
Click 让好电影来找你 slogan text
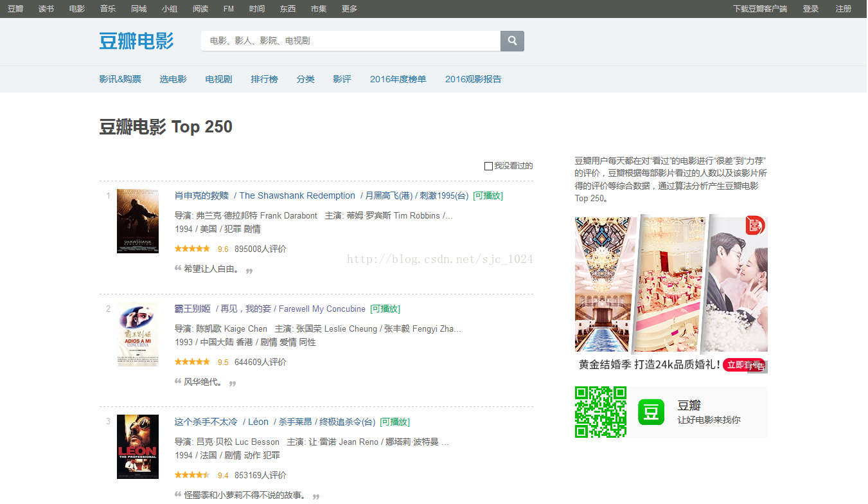pos(709,420)
